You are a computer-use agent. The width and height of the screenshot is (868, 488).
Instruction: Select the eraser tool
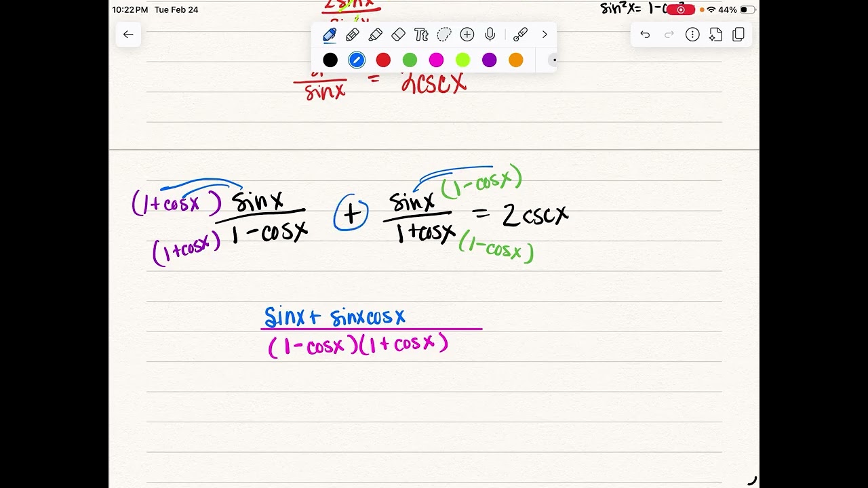[x=399, y=35]
